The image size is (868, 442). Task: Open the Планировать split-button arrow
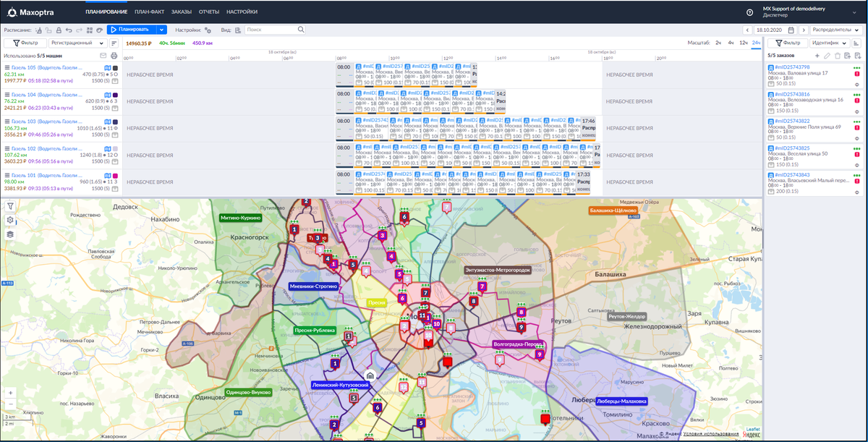162,30
